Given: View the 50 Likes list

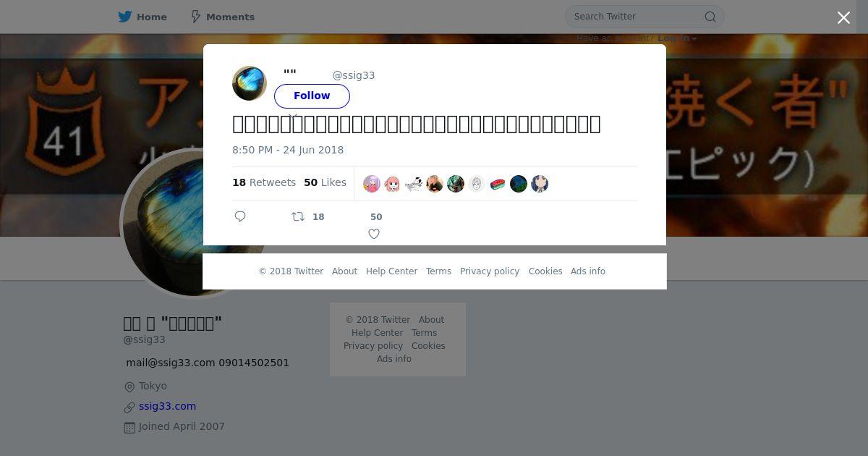Looking at the screenshot, I should pyautogui.click(x=325, y=182).
